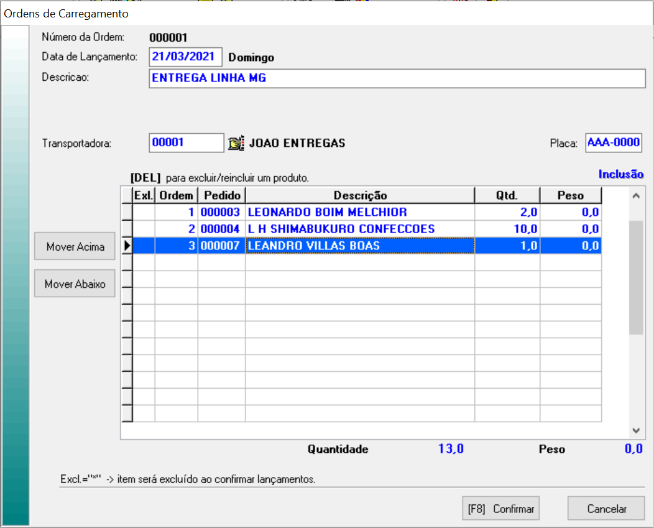Image resolution: width=654 pixels, height=528 pixels.
Task: Click the grid's vertical scrollbar thumb
Action: (x=635, y=277)
